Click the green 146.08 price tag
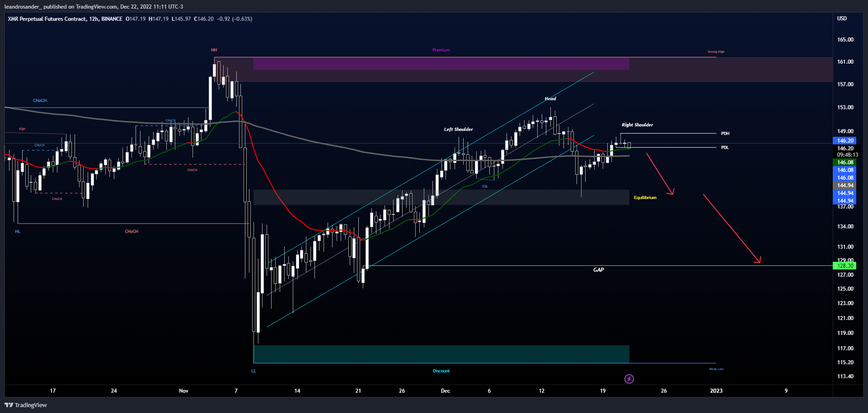Viewport: 868px width, 413px height. 845,162
